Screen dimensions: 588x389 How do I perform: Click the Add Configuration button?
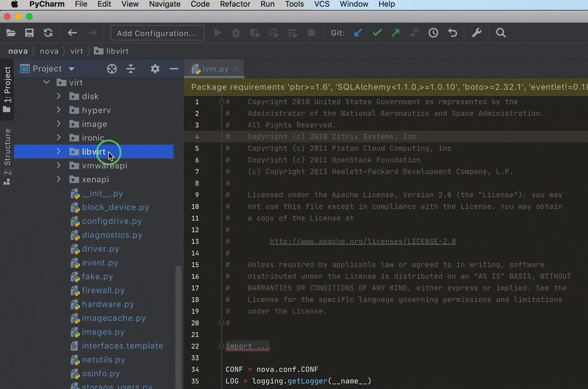pos(157,33)
